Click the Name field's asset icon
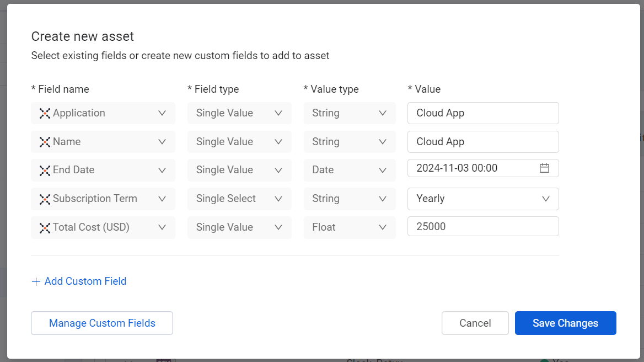Viewport: 644px width, 362px height. (45, 142)
